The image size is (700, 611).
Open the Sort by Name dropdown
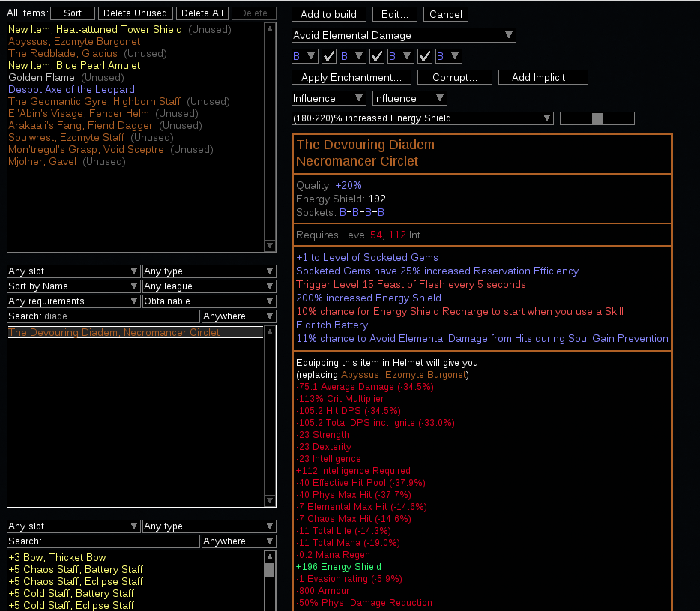[x=73, y=286]
